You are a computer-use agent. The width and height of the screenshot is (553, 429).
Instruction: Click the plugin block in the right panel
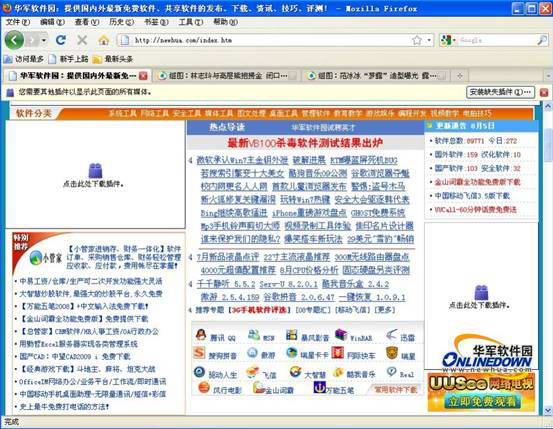click(481, 292)
